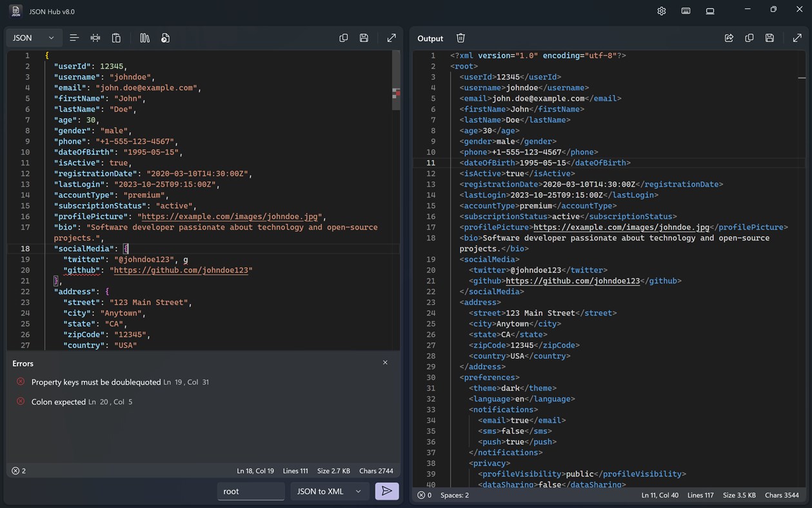This screenshot has height=508, width=812.
Task: Run the conversion with the send arrow button
Action: [387, 491]
